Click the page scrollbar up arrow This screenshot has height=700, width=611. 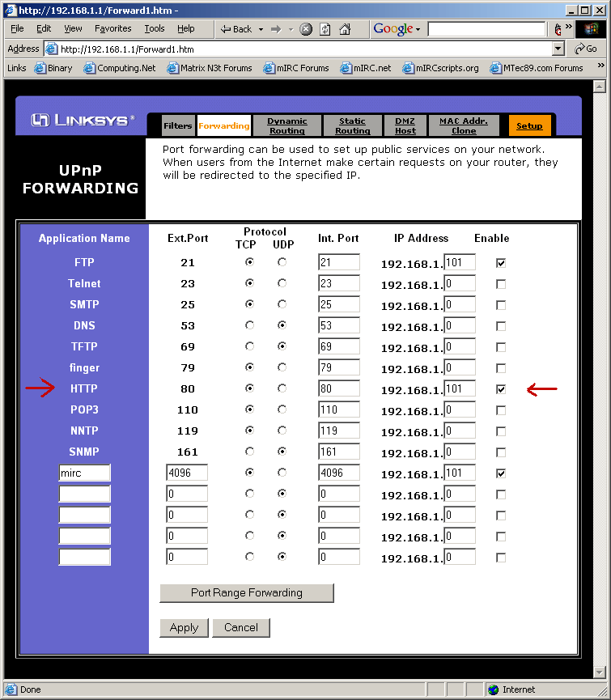600,86
